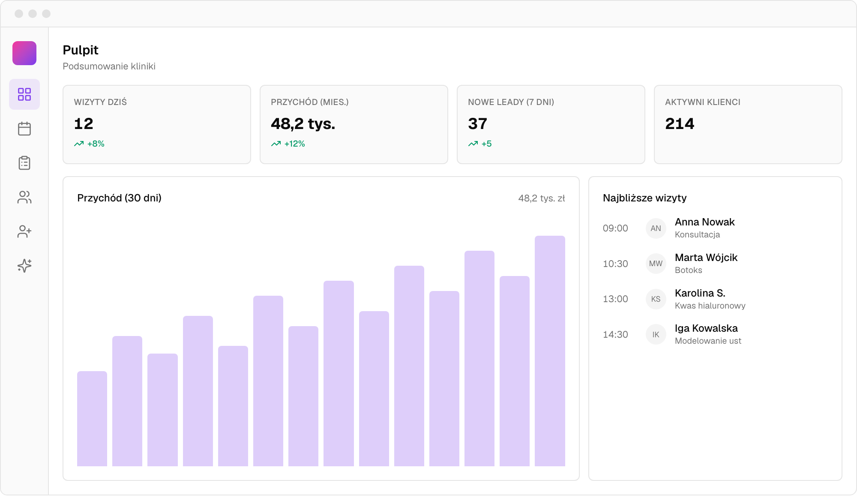
Task: Click the AN avatar for Anna Nowak
Action: click(656, 228)
